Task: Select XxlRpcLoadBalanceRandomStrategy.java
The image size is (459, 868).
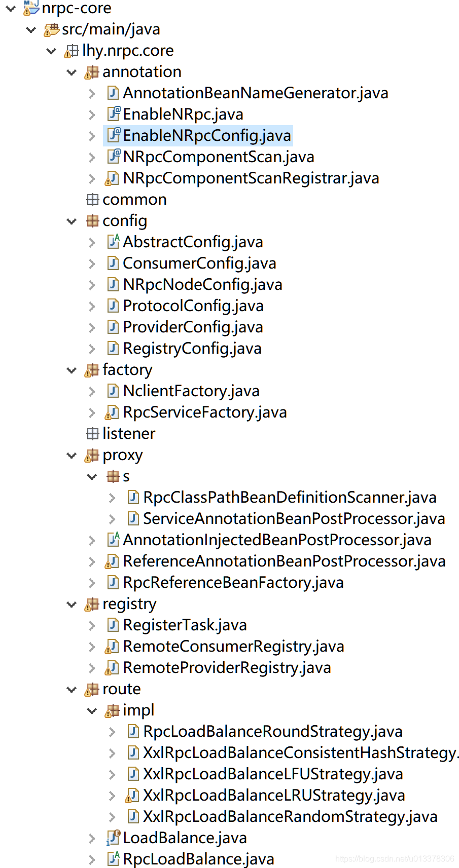Action: [290, 817]
